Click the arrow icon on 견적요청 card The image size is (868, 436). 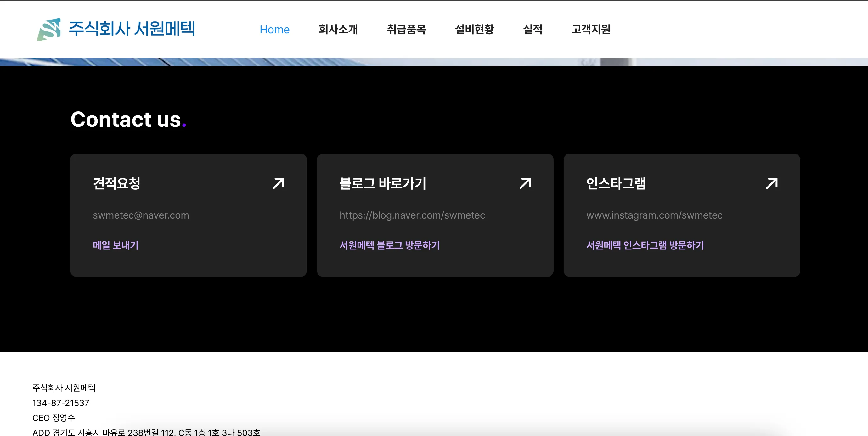(x=279, y=183)
